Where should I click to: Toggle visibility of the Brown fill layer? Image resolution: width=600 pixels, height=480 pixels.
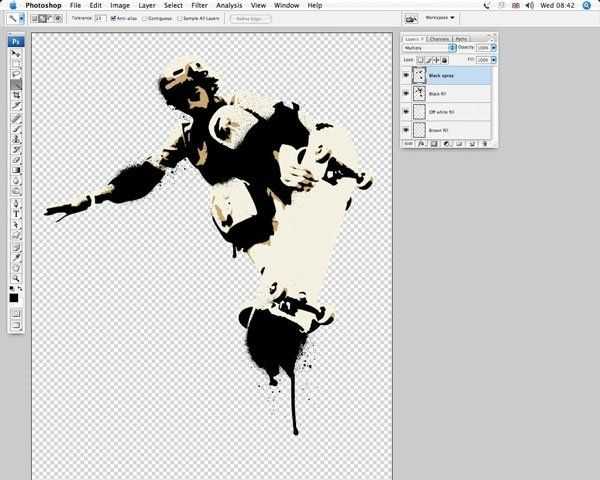pos(406,130)
